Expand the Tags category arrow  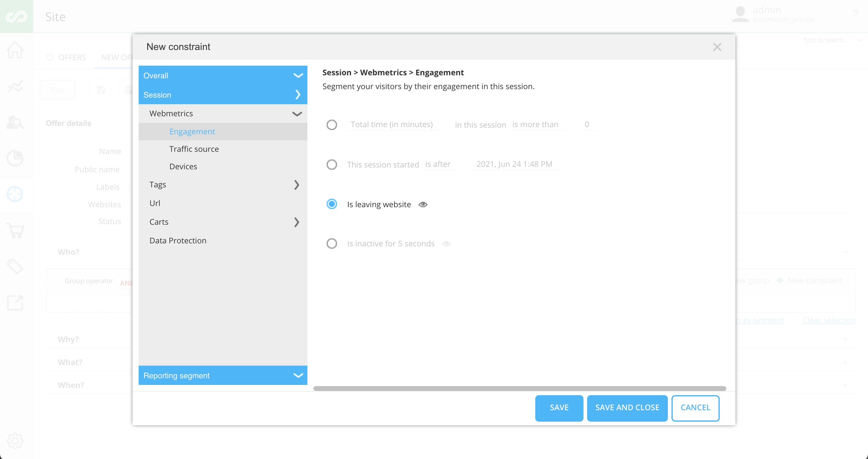point(296,185)
